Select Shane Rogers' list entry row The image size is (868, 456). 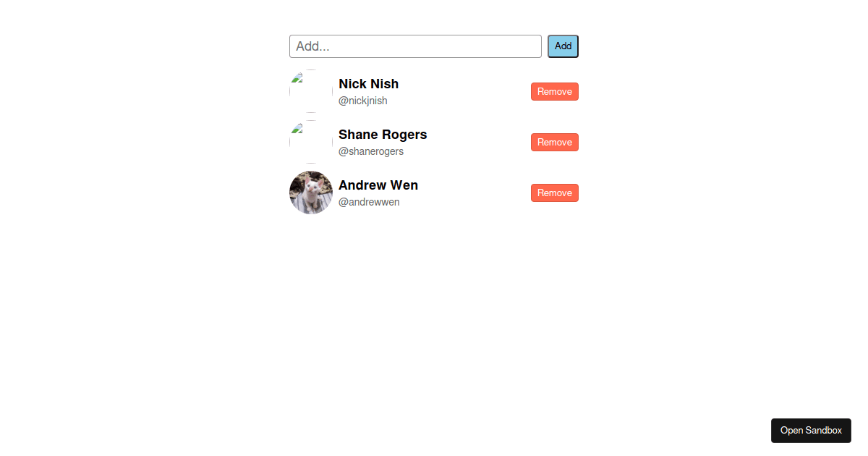(434, 142)
